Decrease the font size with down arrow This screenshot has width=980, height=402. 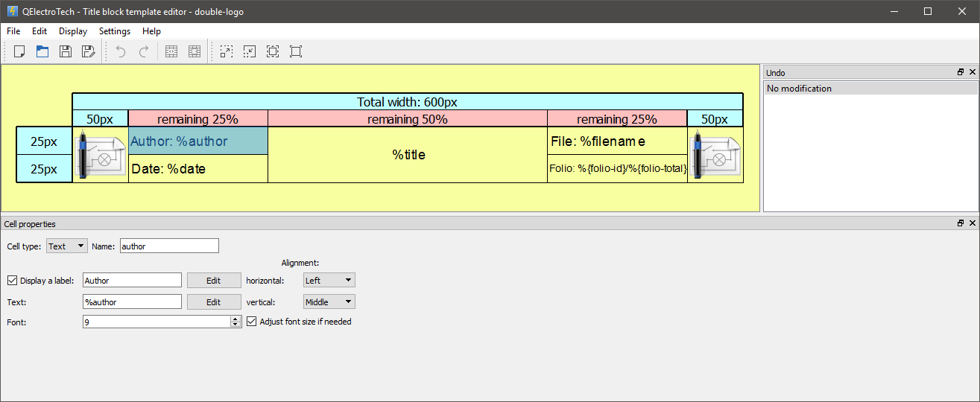pos(235,325)
